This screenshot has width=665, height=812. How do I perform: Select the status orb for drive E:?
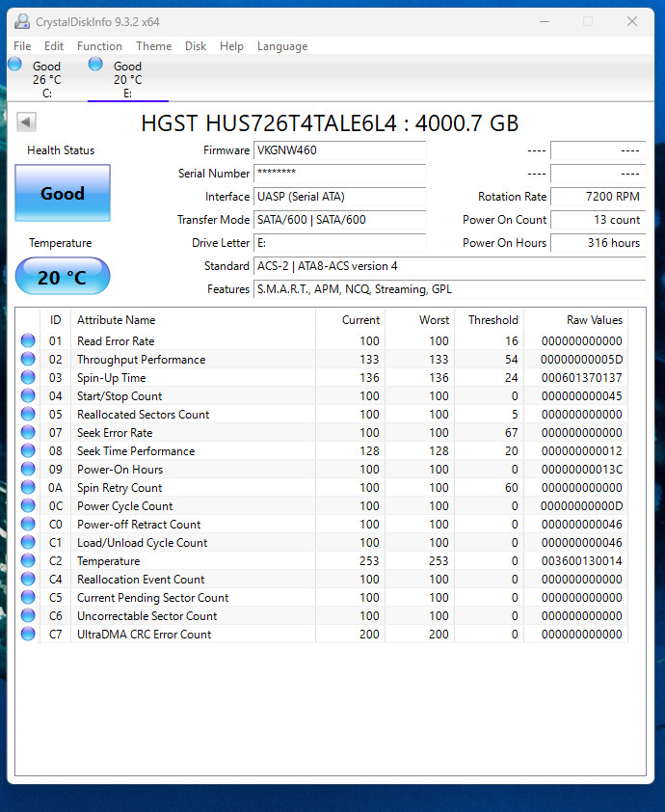point(95,65)
